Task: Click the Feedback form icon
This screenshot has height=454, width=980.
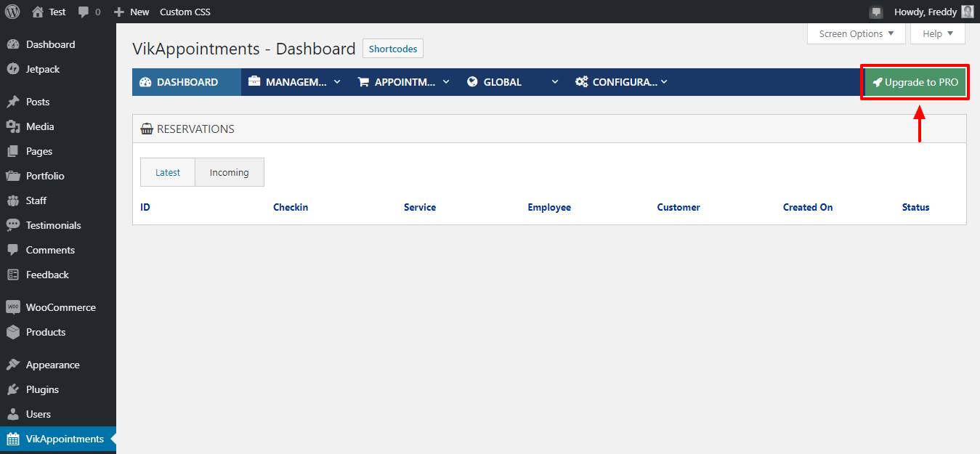Action: [13, 275]
